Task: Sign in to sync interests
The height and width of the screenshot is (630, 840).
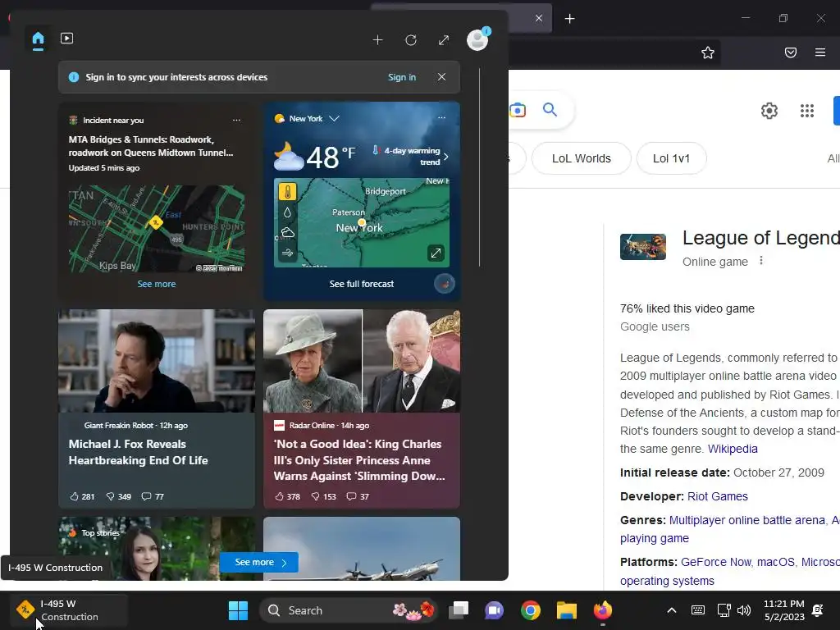Action: [402, 77]
